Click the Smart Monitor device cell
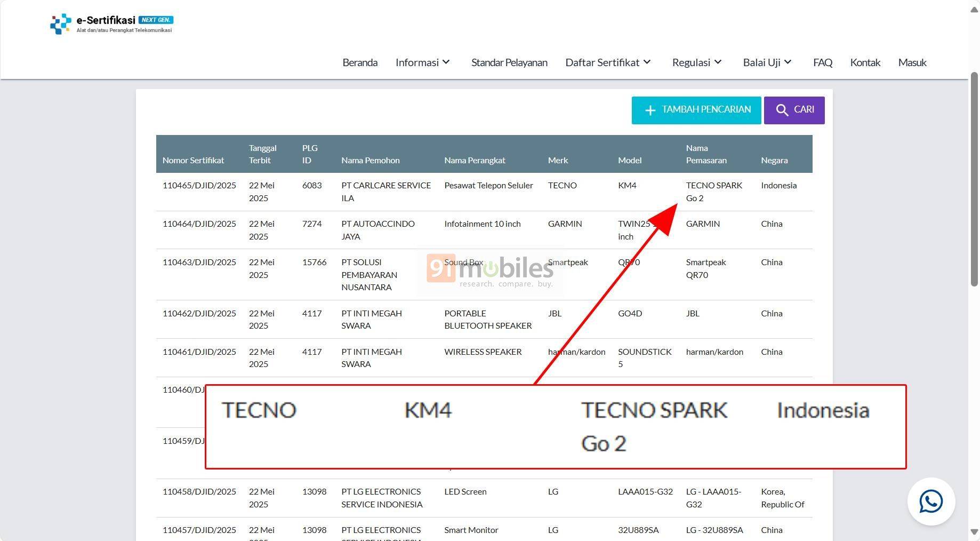 tap(471, 530)
